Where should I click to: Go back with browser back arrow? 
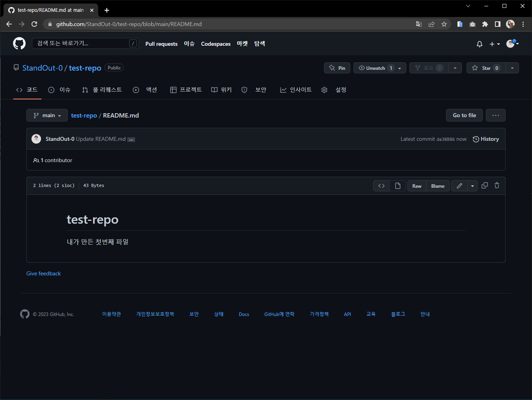coord(9,24)
